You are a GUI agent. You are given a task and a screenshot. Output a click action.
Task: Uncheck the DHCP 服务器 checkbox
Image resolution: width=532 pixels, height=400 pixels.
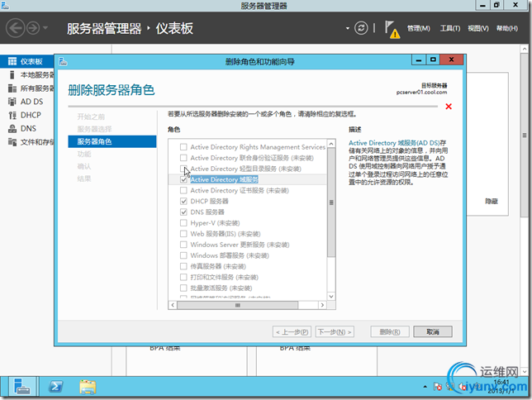[x=183, y=202]
